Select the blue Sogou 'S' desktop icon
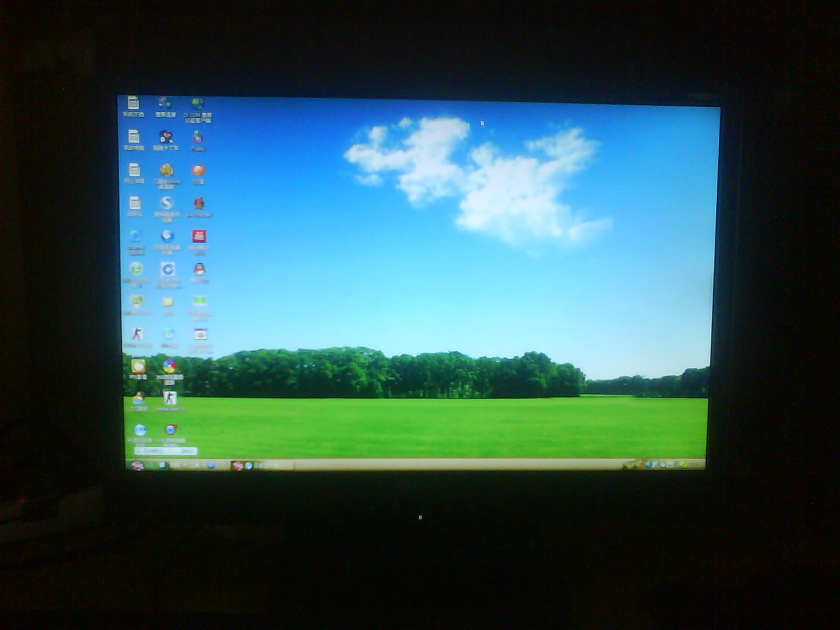 pyautogui.click(x=166, y=203)
